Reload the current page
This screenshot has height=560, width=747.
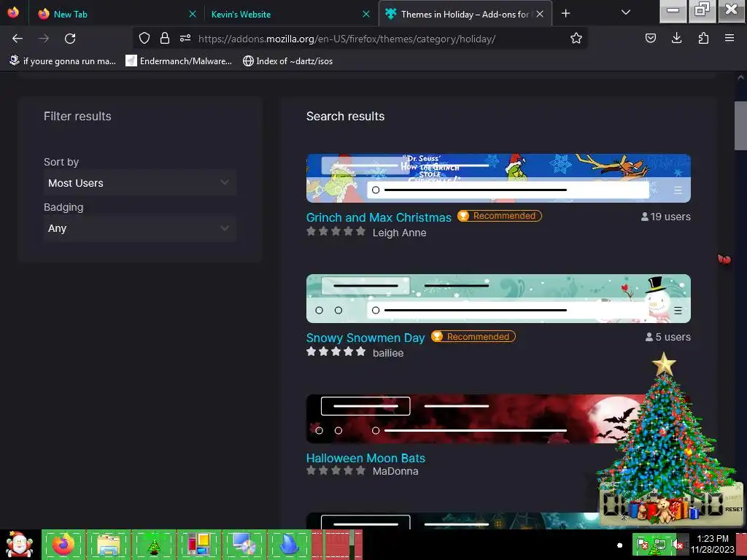tap(70, 39)
